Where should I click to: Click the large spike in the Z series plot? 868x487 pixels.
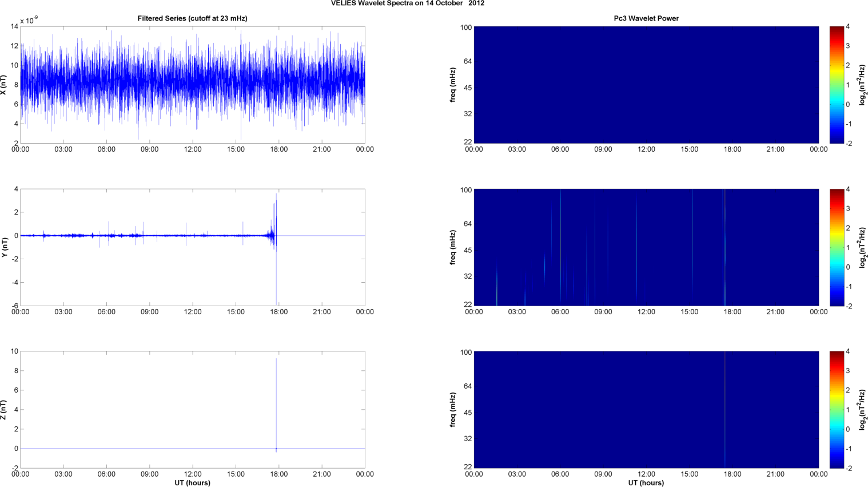click(x=276, y=403)
